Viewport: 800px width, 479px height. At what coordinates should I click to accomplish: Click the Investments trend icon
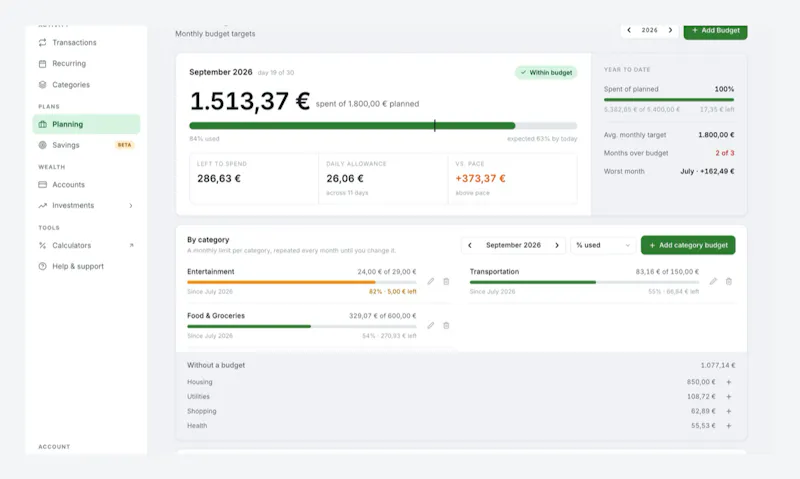pyautogui.click(x=42, y=206)
